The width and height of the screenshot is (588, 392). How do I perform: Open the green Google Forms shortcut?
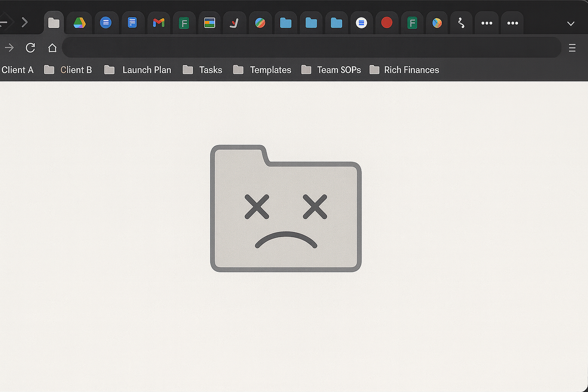coord(184,23)
